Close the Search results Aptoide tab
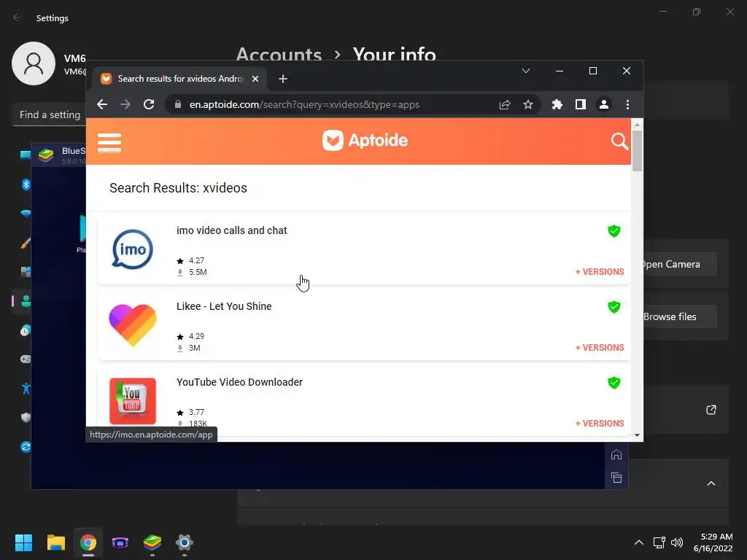Image resolution: width=747 pixels, height=560 pixels. click(x=255, y=79)
